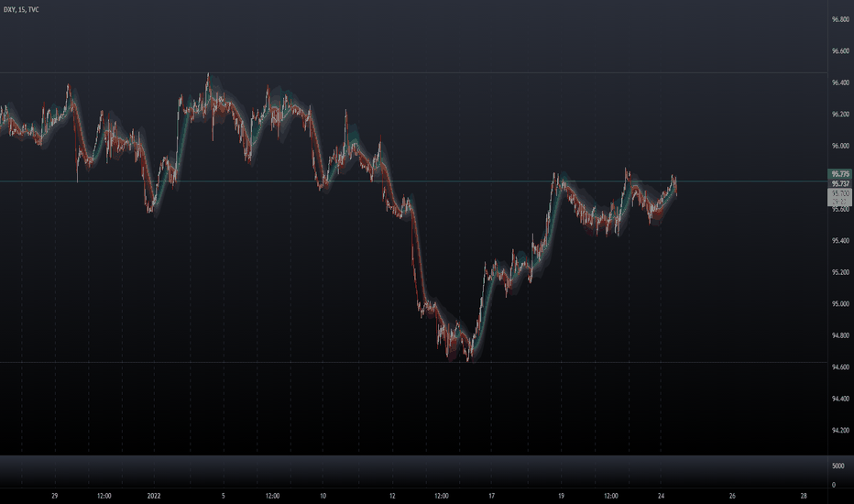Screen dimensions: 854x504
Task: Click the 96.400 price scale label
Action: (840, 82)
